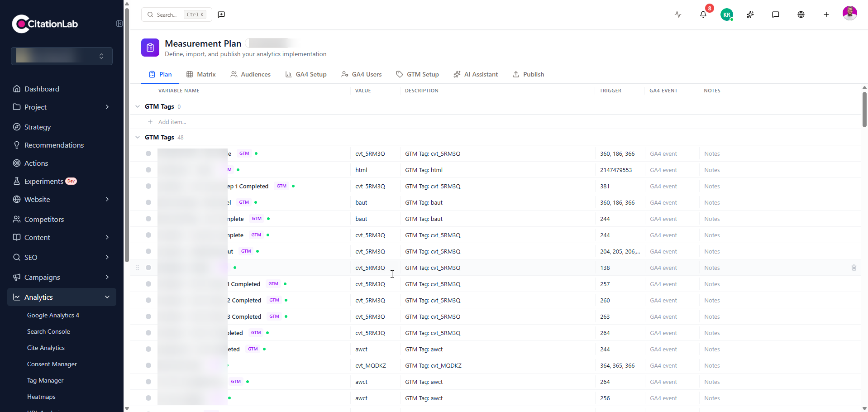
Task: Toggle the circle on trigger 381 row
Action: tap(148, 186)
